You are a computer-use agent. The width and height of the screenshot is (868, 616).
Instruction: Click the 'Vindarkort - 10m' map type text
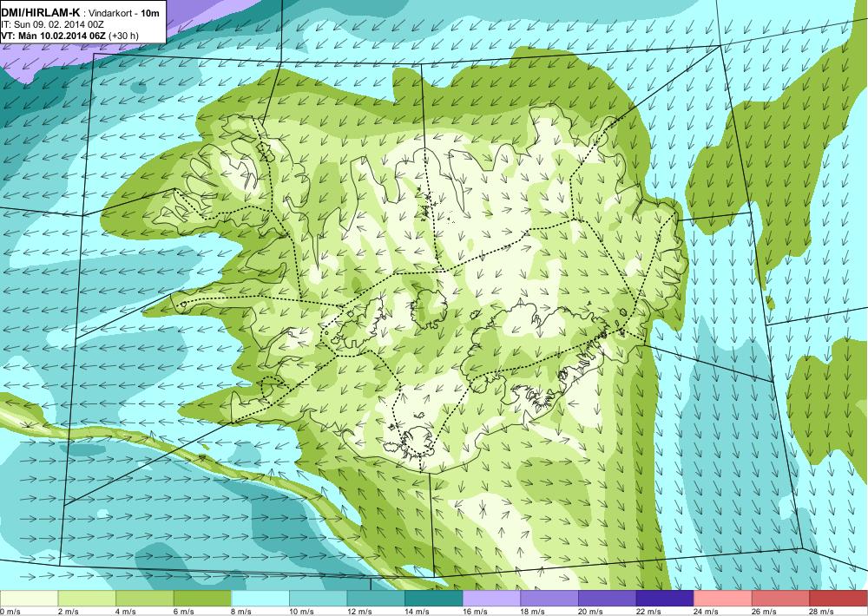coord(124,12)
